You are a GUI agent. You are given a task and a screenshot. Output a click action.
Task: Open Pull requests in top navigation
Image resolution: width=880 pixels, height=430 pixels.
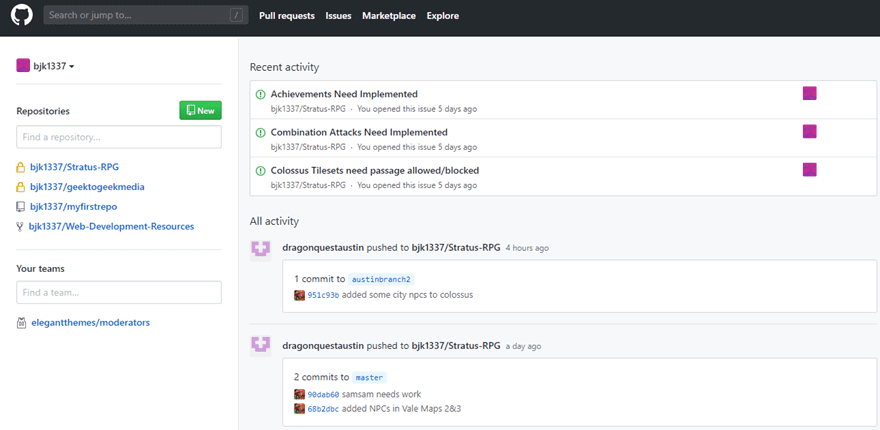pos(287,16)
